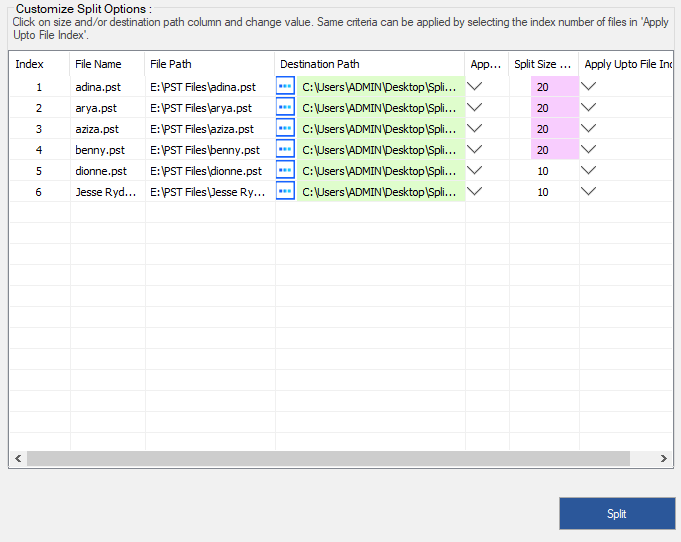Click destination path cell for benny.pst
Viewport: 681px width, 542px height.
(381, 149)
